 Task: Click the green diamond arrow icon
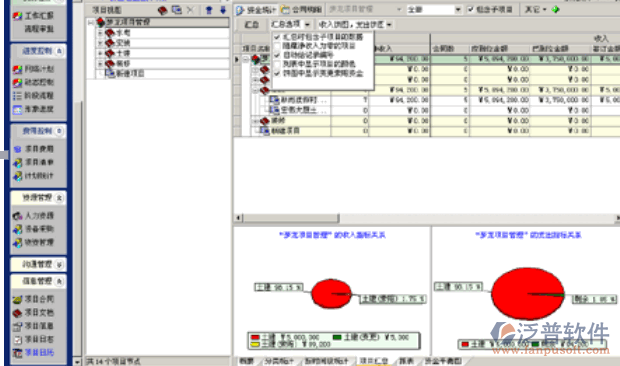pyautogui.click(x=556, y=9)
